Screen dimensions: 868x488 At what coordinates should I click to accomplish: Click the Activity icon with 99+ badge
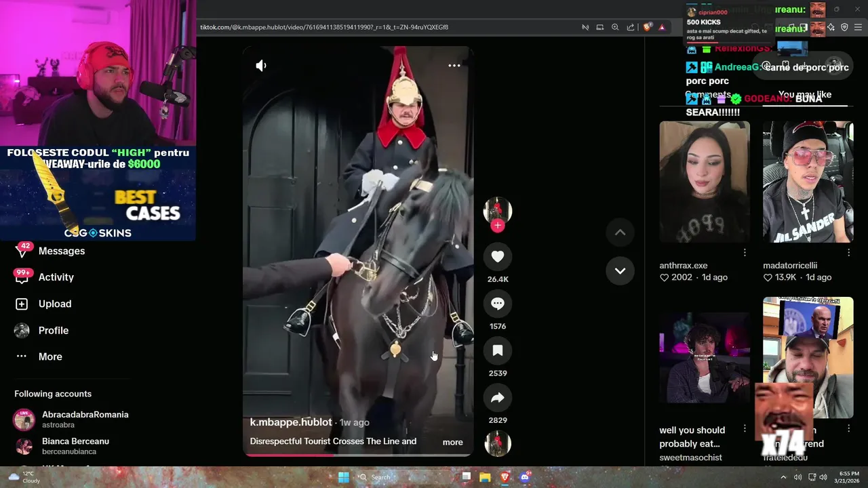click(22, 277)
